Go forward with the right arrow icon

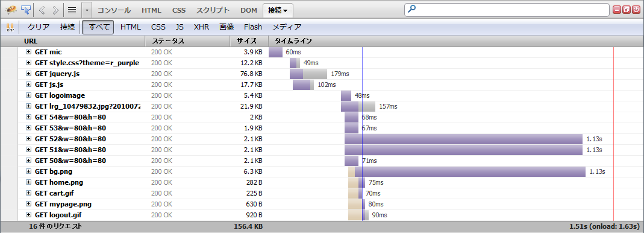tap(55, 10)
